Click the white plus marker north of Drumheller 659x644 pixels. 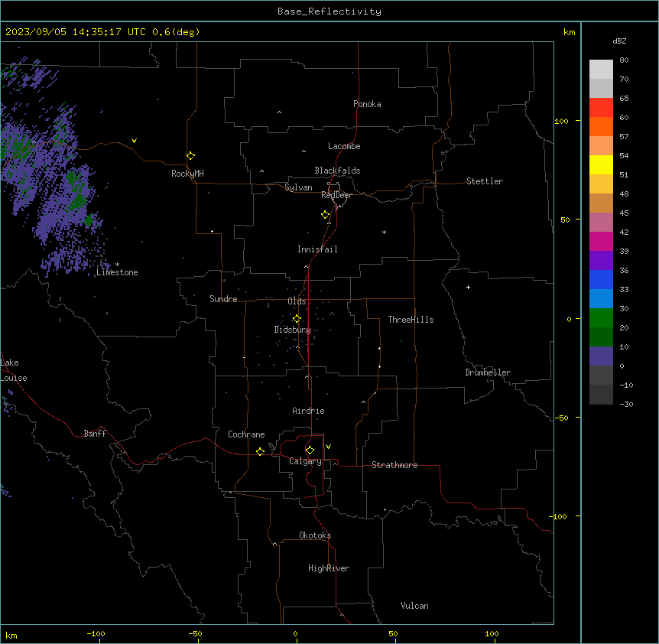coord(468,287)
